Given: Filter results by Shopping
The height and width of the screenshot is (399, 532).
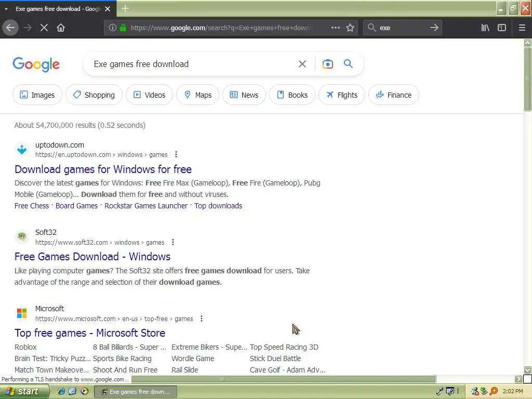Looking at the screenshot, I should point(94,95).
